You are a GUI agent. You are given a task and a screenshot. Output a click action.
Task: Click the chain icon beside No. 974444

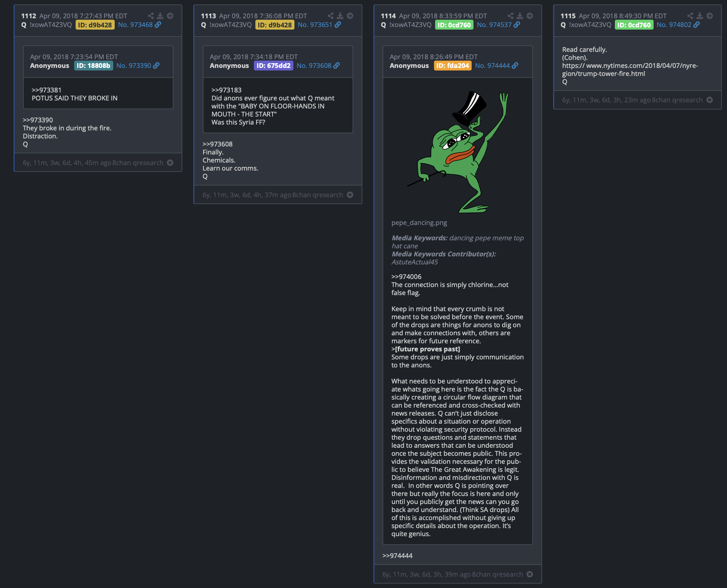(515, 65)
